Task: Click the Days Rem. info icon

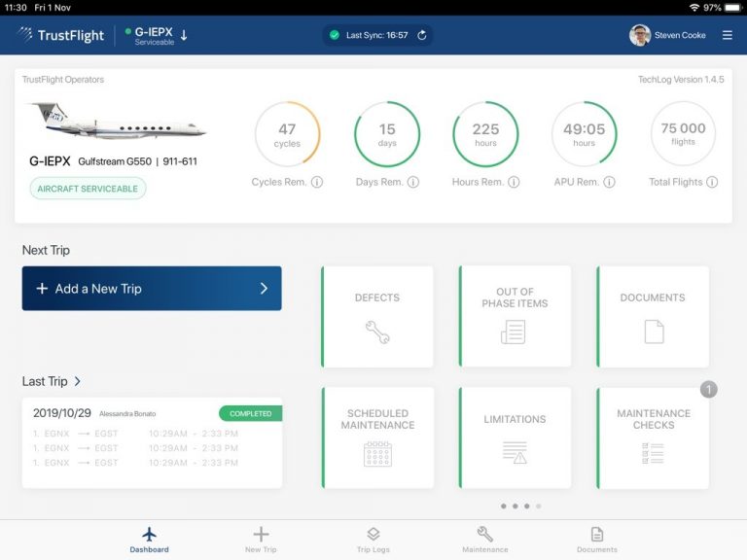Action: pos(413,182)
